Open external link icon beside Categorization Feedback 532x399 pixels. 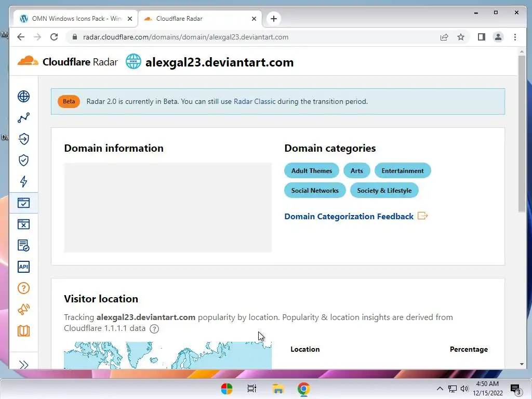[422, 216]
